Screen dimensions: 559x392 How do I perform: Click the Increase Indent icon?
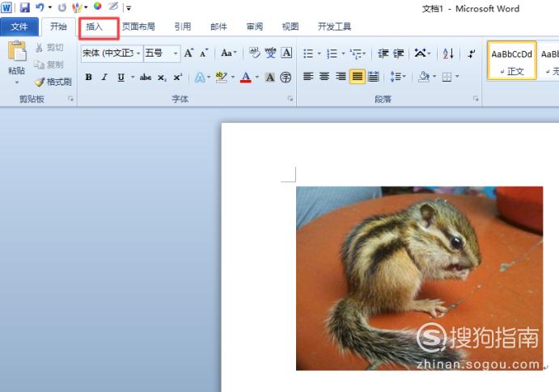[x=399, y=53]
